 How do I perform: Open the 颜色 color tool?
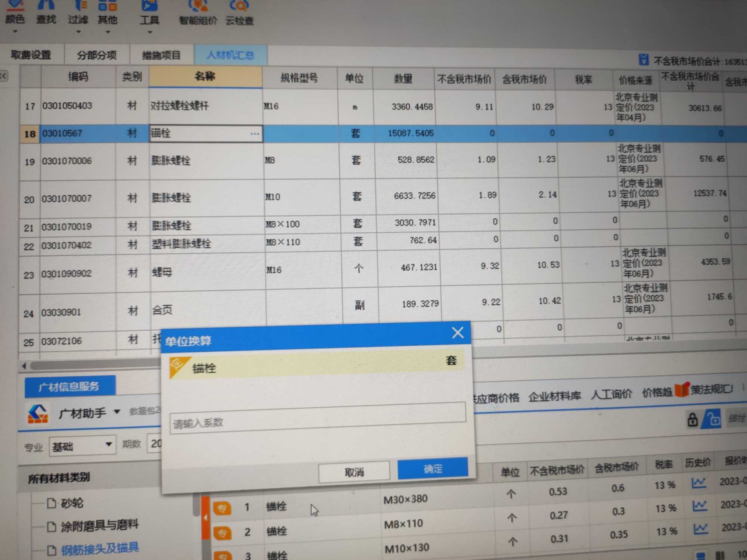(15, 13)
